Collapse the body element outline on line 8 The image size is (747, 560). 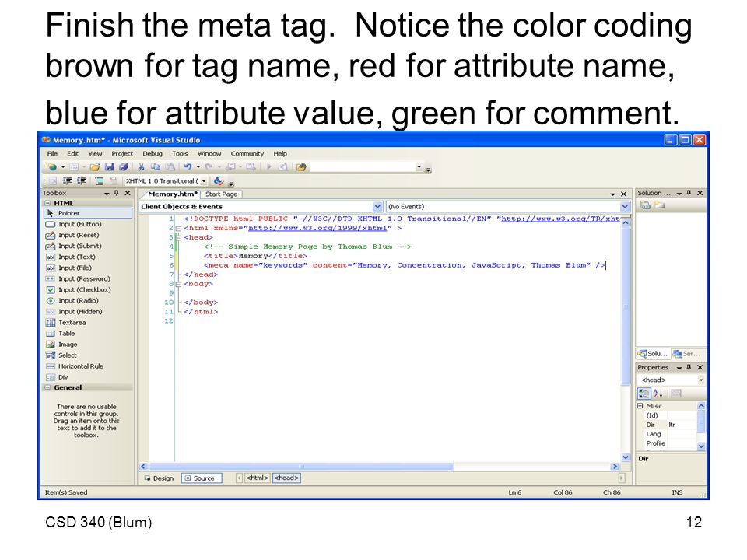coord(178,285)
